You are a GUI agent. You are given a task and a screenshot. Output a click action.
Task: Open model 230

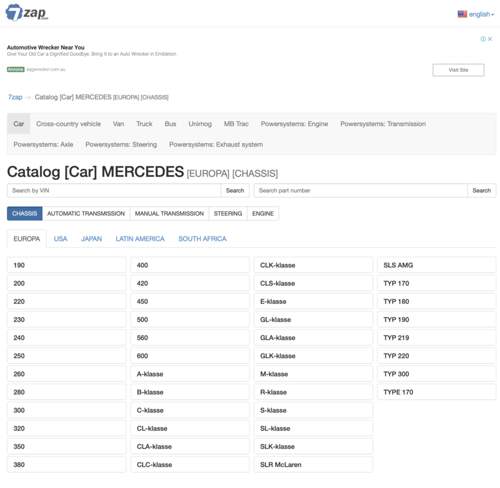click(x=67, y=319)
